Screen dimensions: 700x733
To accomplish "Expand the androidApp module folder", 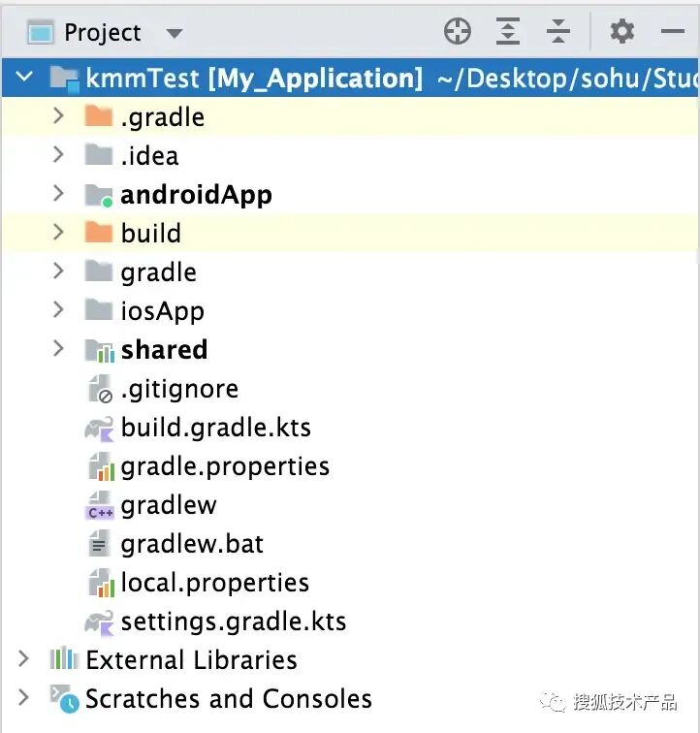I will [x=58, y=193].
